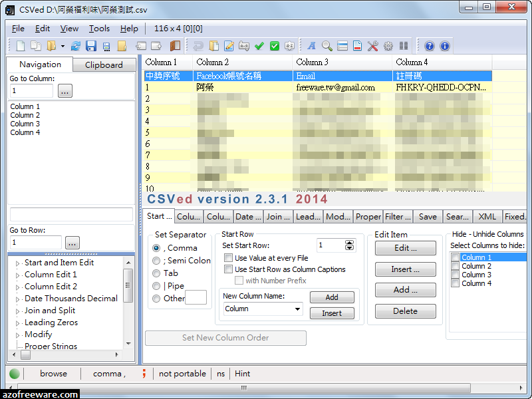Viewport: 532px width, 399px height.
Task: Click Edit ... button in Edit Item
Action: tap(406, 248)
